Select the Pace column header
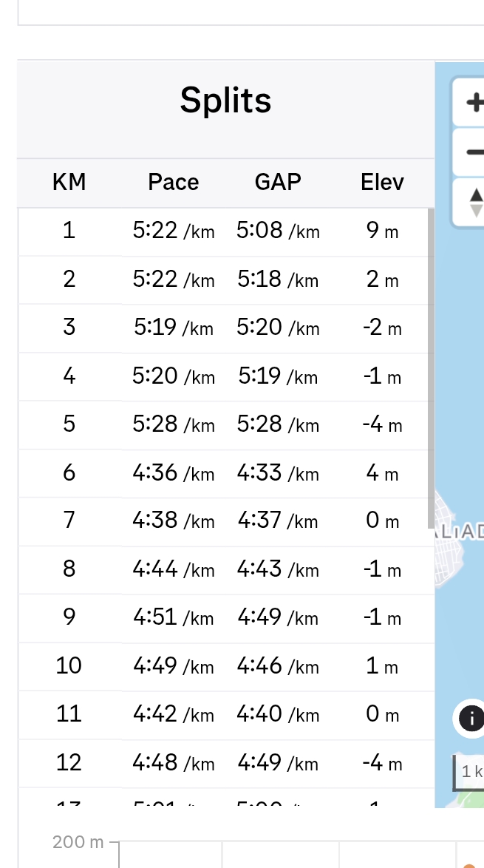Image resolution: width=484 pixels, height=868 pixels. [x=174, y=182]
